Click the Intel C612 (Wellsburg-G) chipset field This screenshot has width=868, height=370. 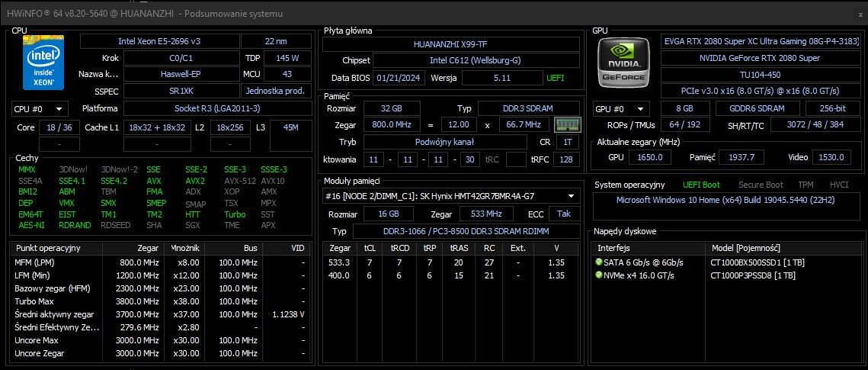click(x=476, y=60)
